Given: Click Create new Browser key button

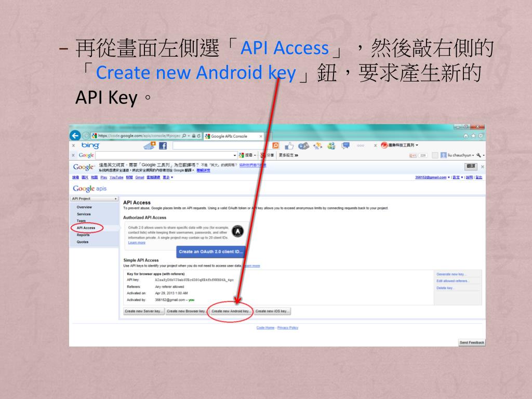Looking at the screenshot, I should tap(187, 311).
